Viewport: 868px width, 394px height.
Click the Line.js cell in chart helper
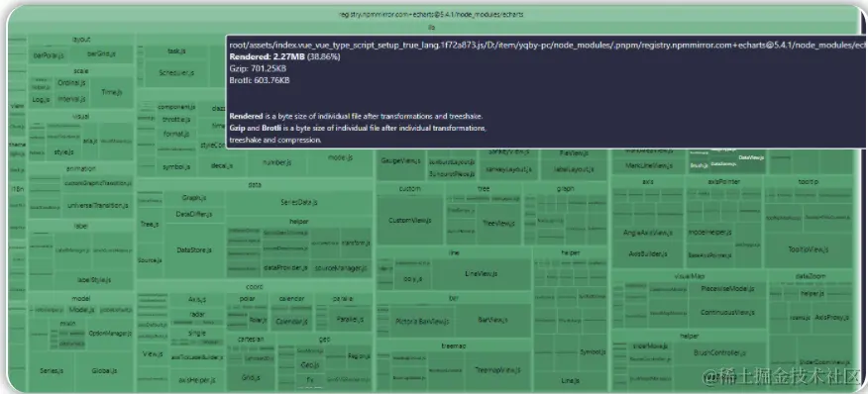570,381
